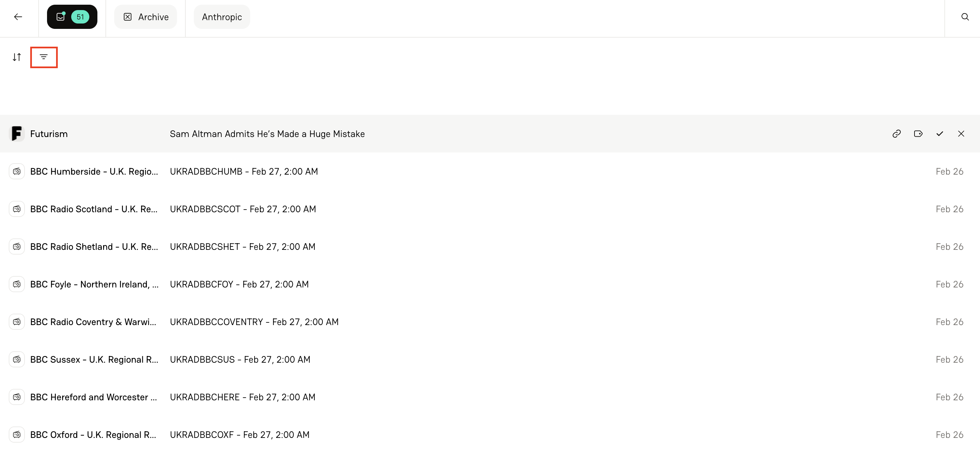Open the BBC Radio Scotland episode

point(243,209)
